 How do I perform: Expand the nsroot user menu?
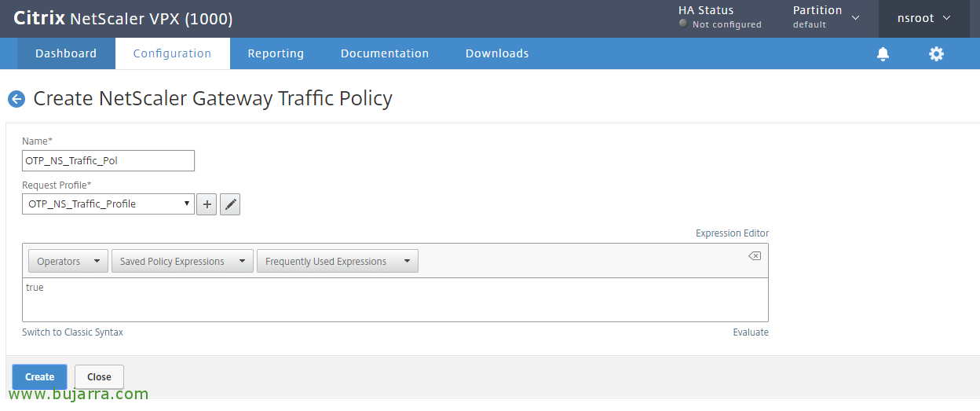(924, 18)
